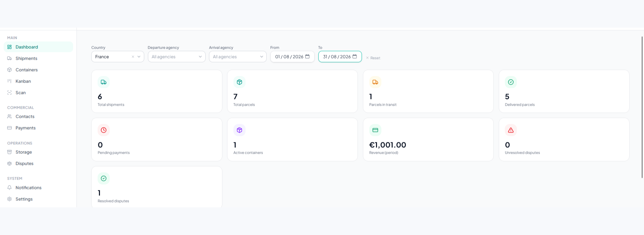
Task: Click the purple Active containers icon
Action: click(239, 130)
